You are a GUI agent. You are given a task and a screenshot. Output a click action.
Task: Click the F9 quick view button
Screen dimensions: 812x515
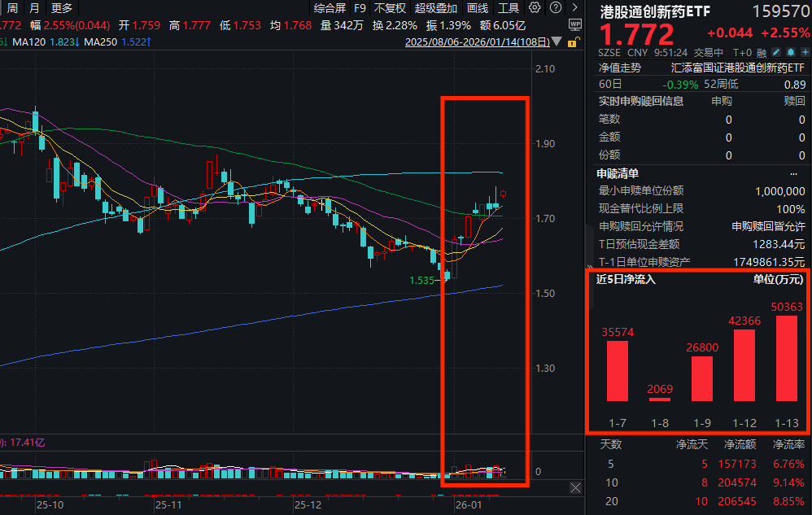(x=360, y=7)
